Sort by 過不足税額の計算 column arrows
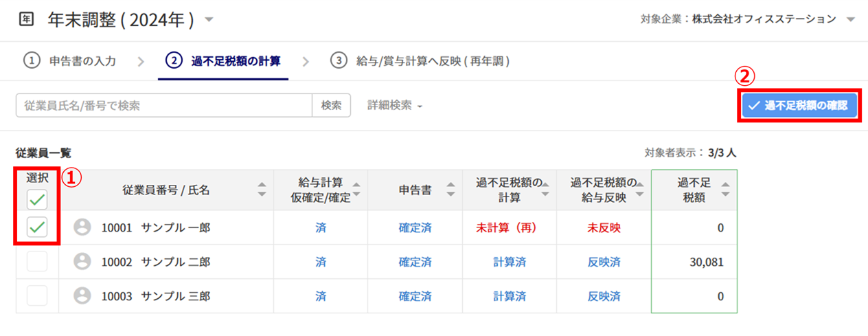868x336 pixels. [545, 190]
